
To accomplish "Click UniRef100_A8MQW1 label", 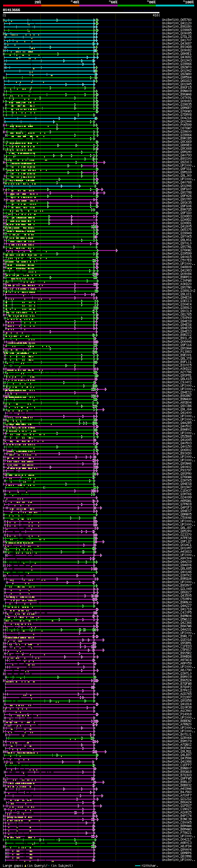I will pos(177,501).
